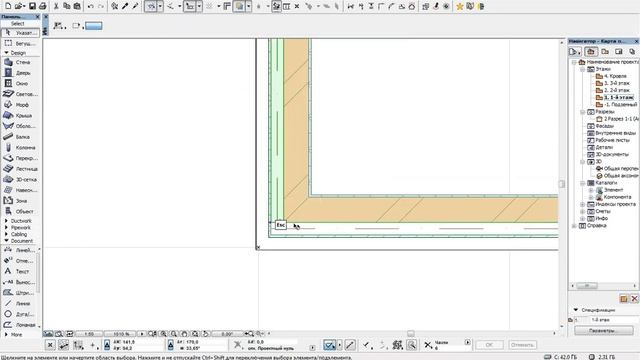Select the Line tool (Линия)
Viewport: 640px width, 360px height.
tap(19, 303)
